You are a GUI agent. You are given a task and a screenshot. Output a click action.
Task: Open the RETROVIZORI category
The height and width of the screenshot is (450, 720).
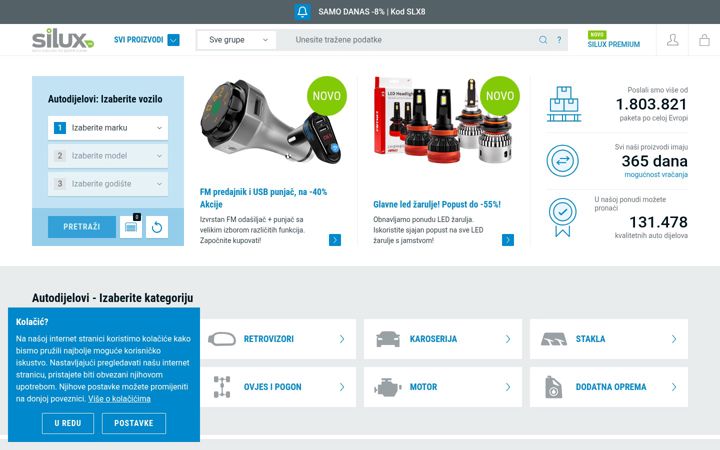point(269,339)
